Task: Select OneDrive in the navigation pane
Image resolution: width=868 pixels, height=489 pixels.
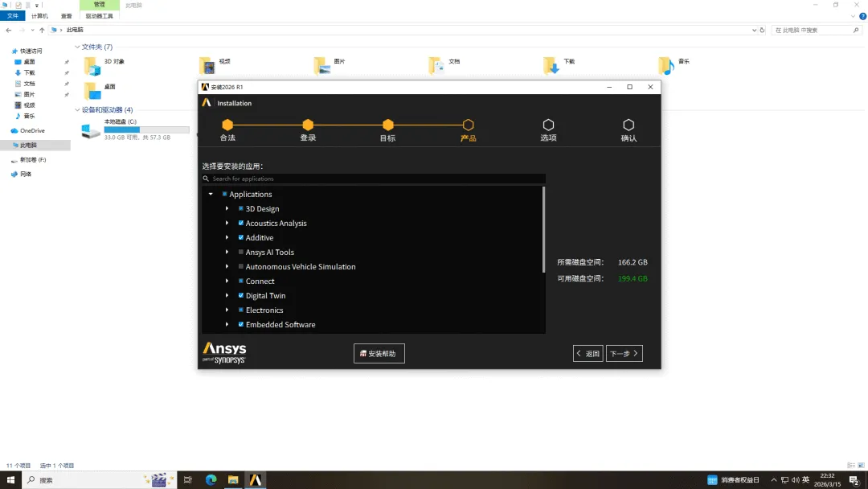Action: point(32,131)
